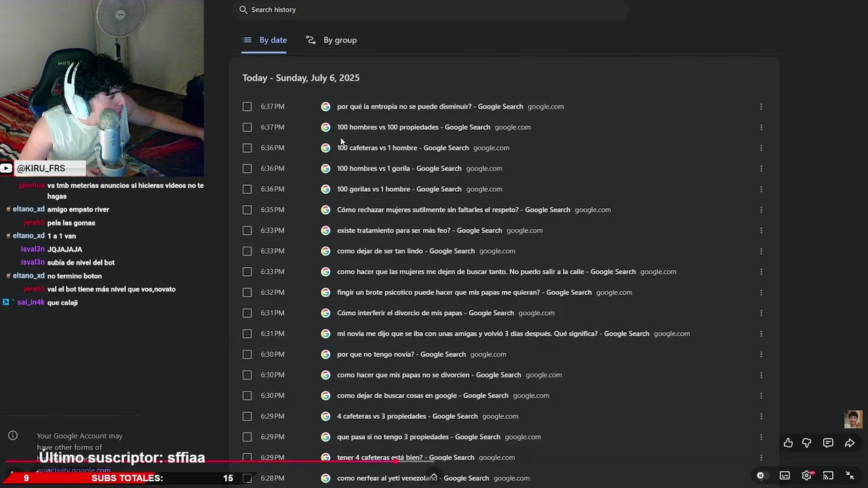Switch to the By group tab

(x=332, y=40)
